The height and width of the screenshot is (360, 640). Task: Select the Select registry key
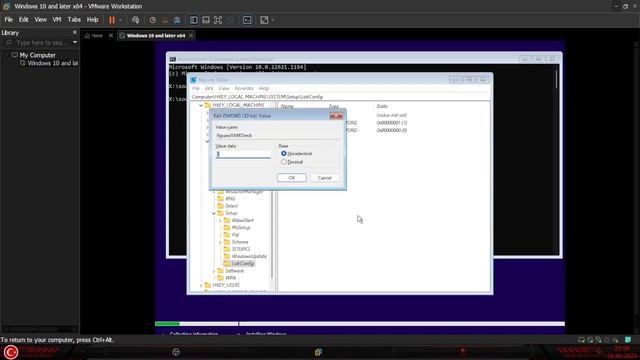[231, 206]
